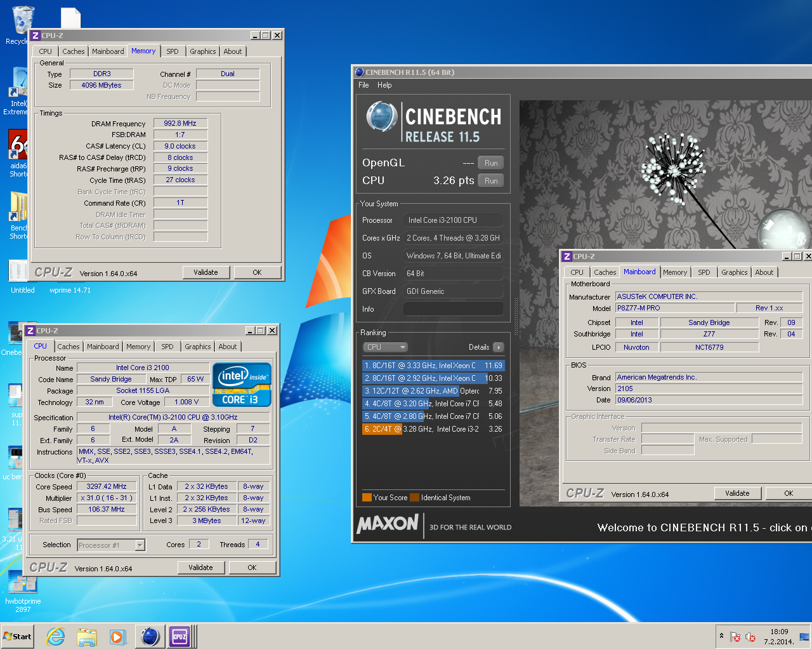Open the Intel Extreme desktop shortcut

[17, 91]
